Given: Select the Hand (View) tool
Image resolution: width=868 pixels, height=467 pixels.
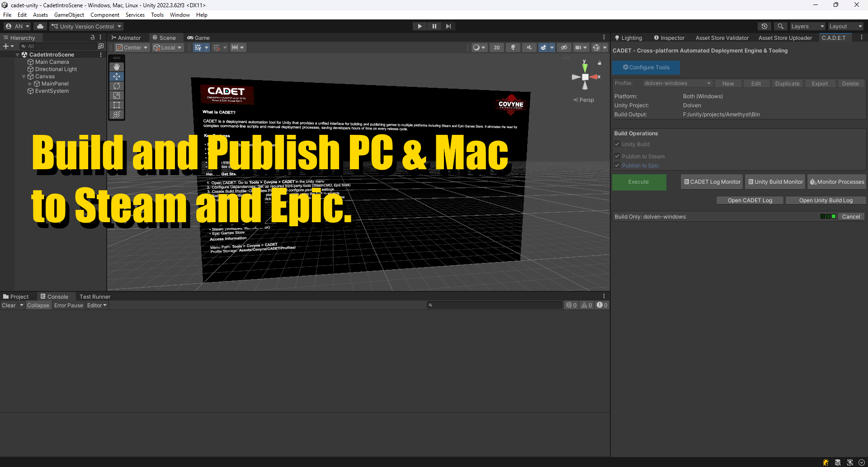Looking at the screenshot, I should [117, 67].
